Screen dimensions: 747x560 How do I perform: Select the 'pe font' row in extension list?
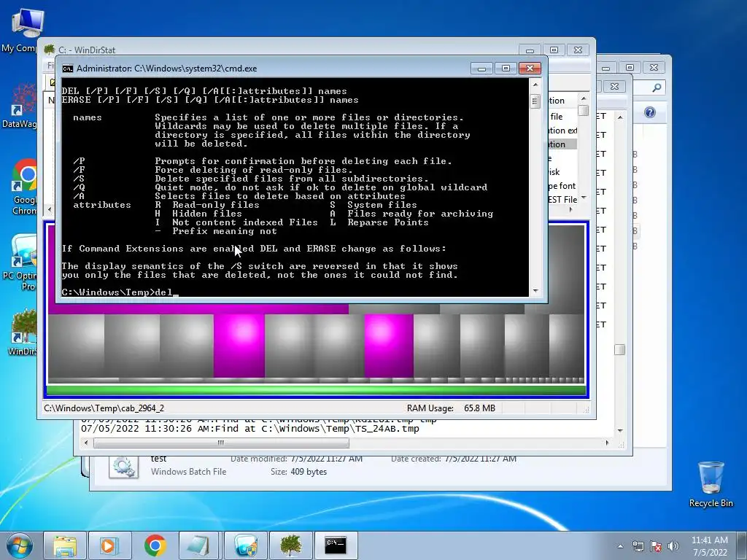[562, 186]
